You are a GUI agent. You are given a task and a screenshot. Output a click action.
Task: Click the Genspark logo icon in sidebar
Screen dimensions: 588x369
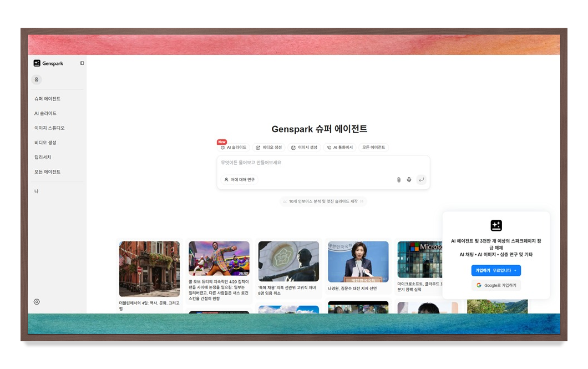pos(37,63)
